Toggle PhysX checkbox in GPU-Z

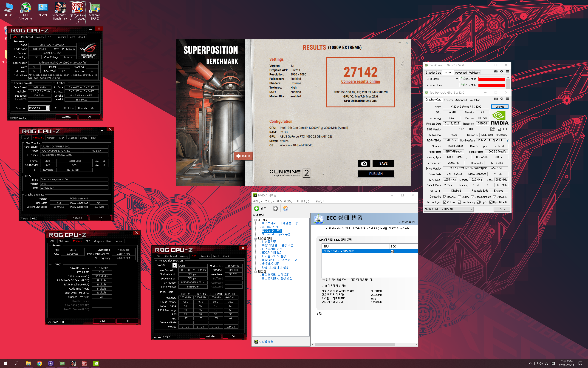(x=478, y=202)
